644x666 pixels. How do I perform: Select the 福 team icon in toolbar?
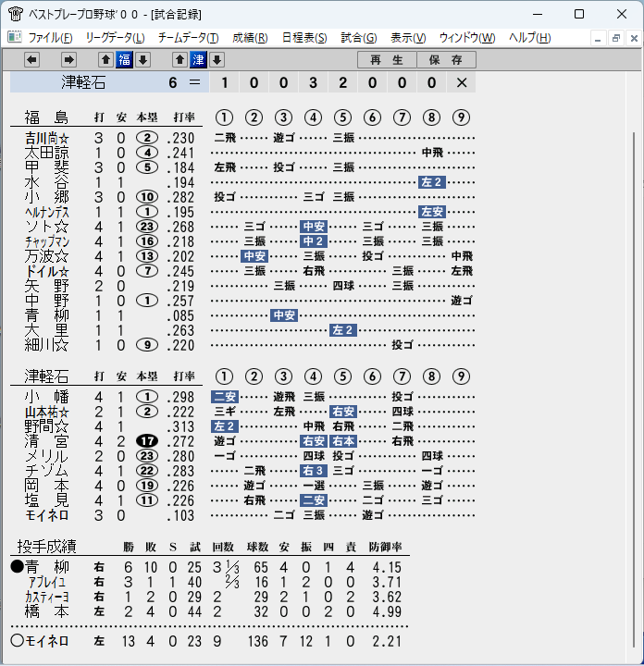(x=125, y=60)
